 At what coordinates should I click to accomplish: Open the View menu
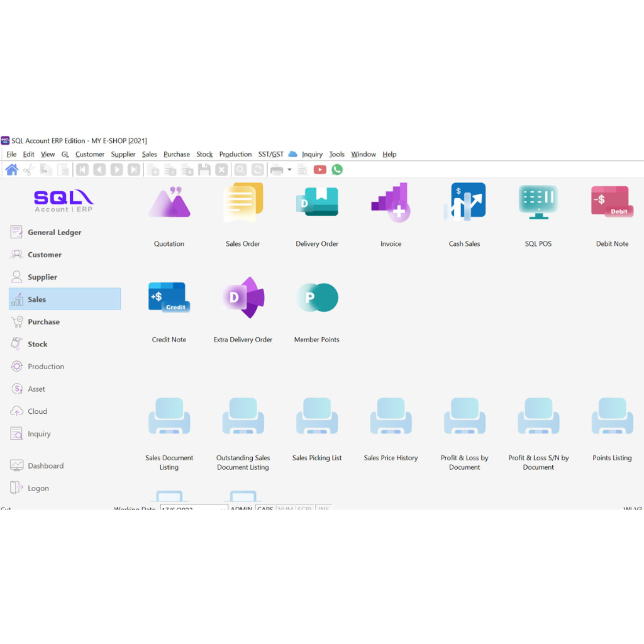(x=48, y=155)
